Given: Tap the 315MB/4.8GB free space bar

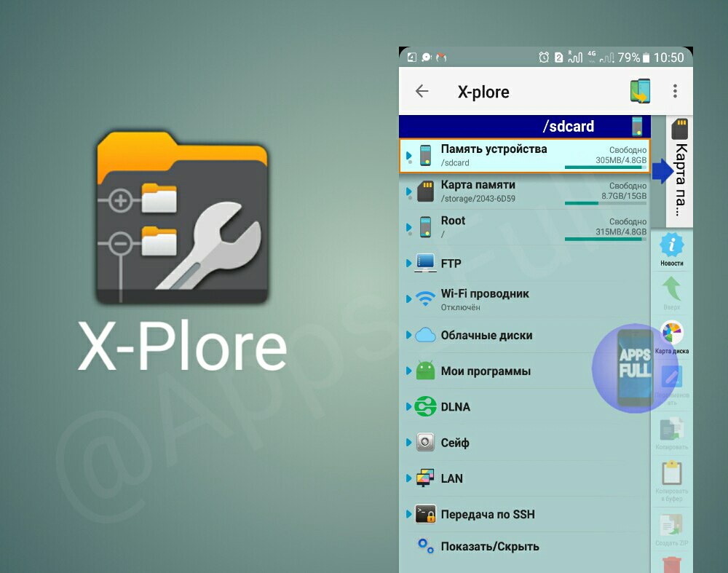Looking at the screenshot, I should (606, 239).
